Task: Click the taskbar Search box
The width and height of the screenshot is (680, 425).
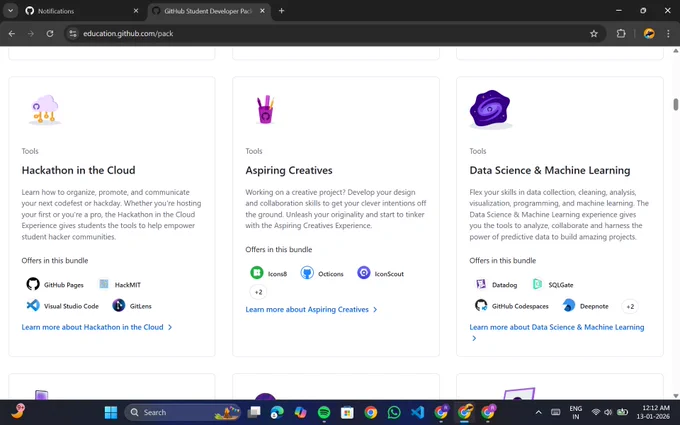Action: (183, 412)
